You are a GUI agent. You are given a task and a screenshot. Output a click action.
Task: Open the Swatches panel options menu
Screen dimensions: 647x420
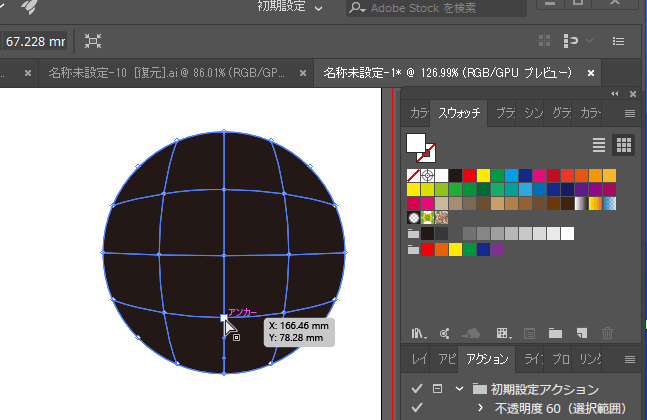[x=630, y=114]
